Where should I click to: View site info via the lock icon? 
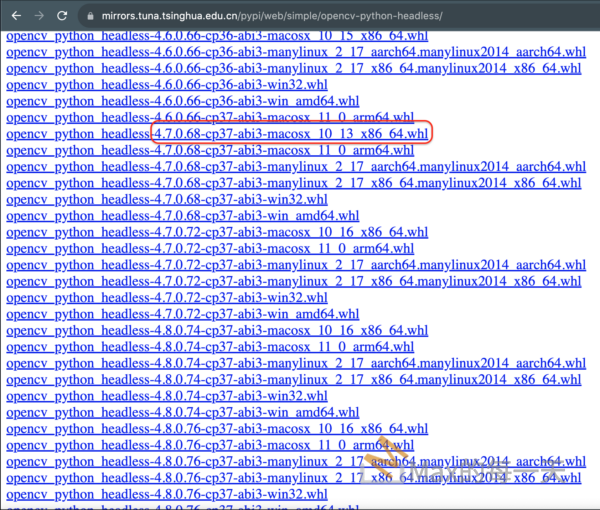(90, 17)
